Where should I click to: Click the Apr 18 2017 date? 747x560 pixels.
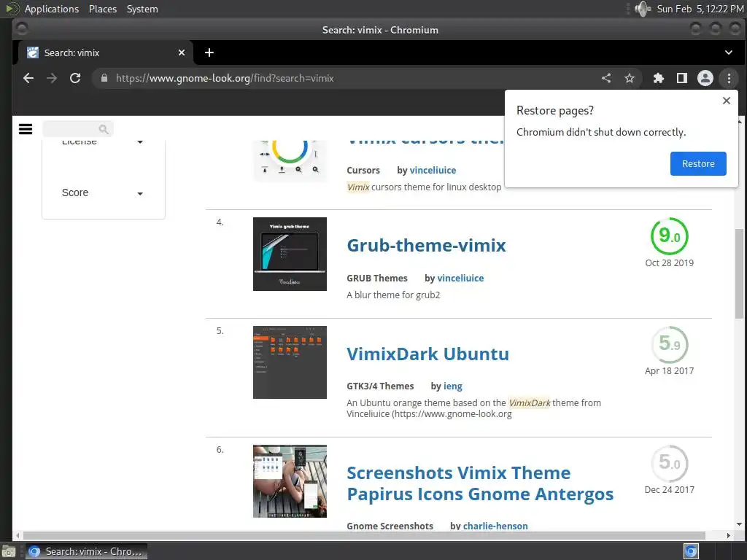pyautogui.click(x=670, y=371)
